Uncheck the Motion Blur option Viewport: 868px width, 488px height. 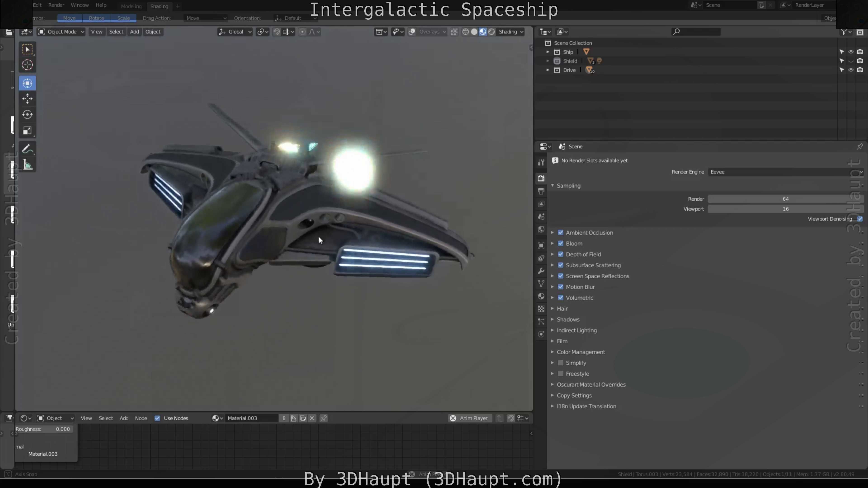click(561, 287)
